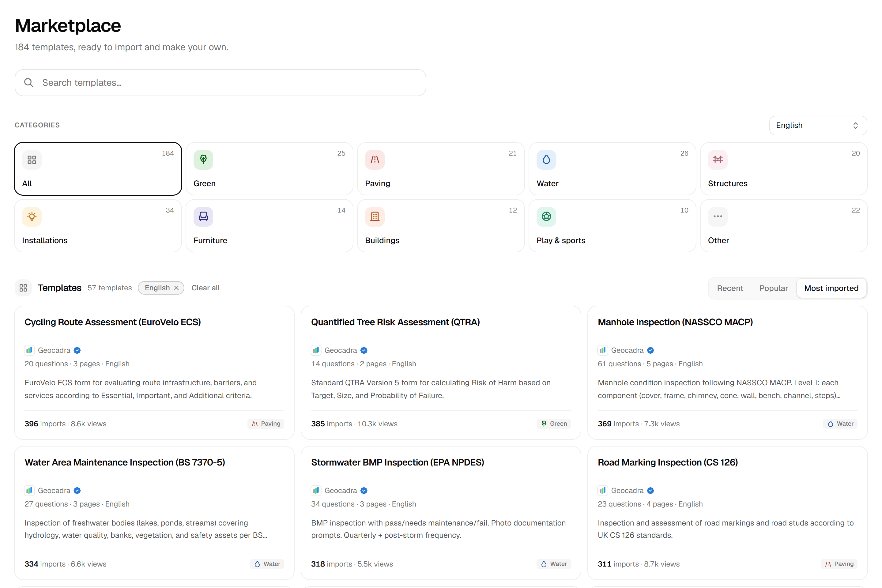The width and height of the screenshot is (882, 588).
Task: Click Geocadra verified badge on Cycling Route card
Action: point(77,350)
